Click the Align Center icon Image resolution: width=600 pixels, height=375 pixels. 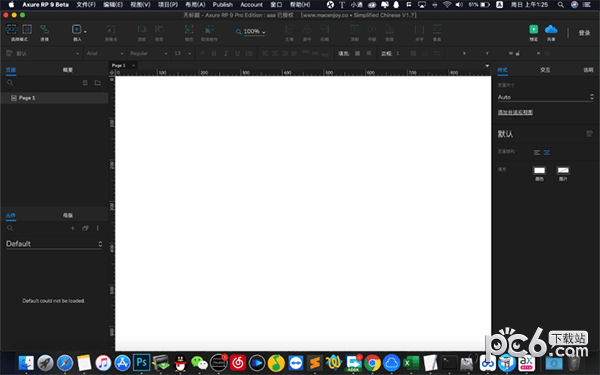(307, 29)
